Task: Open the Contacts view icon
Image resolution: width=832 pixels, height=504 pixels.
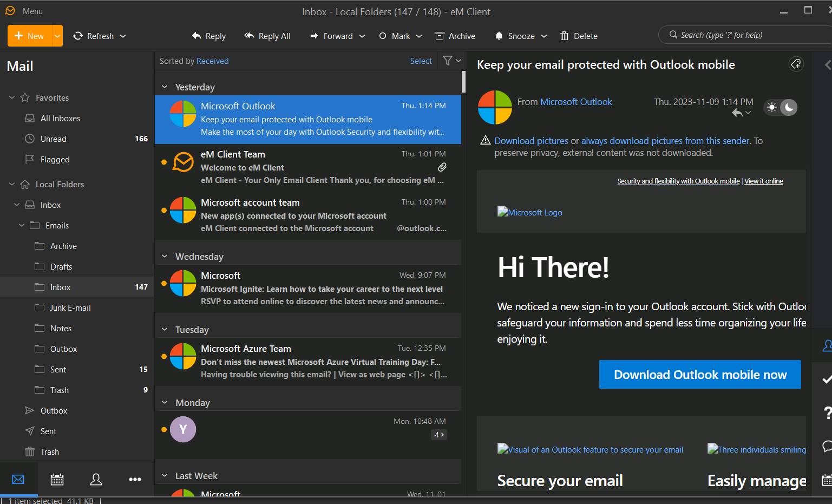Action: pos(96,479)
